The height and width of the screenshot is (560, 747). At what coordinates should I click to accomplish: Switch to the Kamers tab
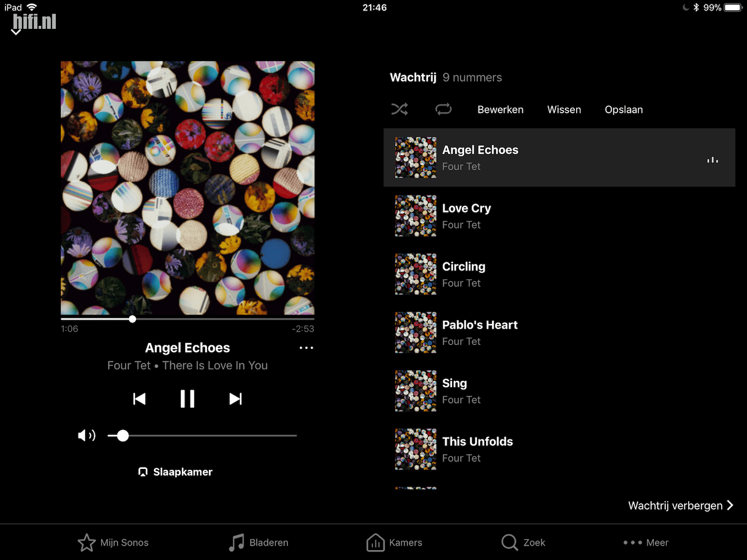click(394, 543)
